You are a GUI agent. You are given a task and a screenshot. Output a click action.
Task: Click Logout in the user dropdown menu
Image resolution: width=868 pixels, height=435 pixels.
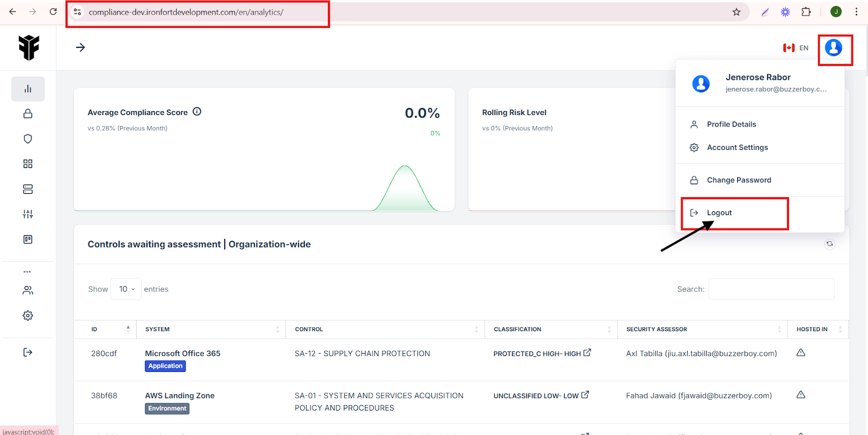click(x=719, y=213)
